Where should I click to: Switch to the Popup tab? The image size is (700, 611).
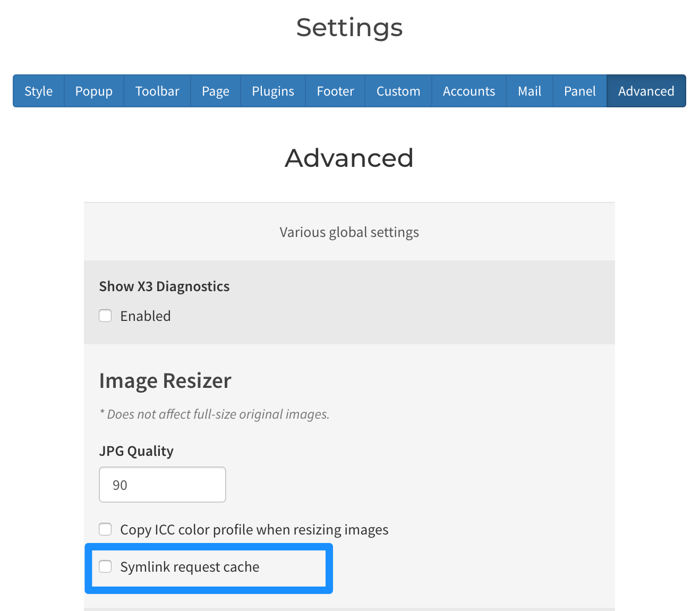(94, 91)
